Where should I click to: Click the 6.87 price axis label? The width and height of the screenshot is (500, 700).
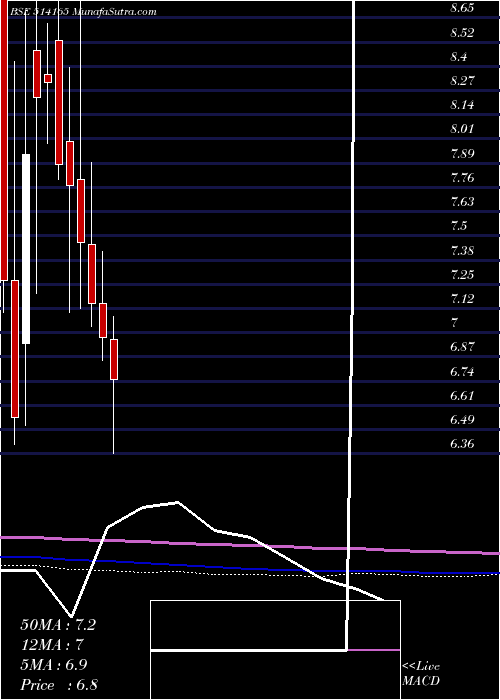pyautogui.click(x=462, y=347)
